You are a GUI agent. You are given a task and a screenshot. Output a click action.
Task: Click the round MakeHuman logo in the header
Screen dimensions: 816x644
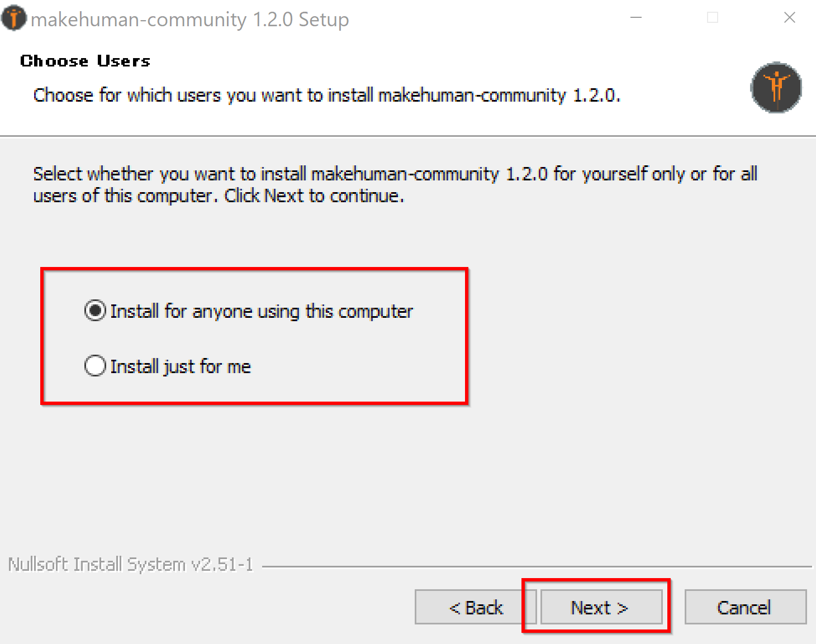point(776,87)
